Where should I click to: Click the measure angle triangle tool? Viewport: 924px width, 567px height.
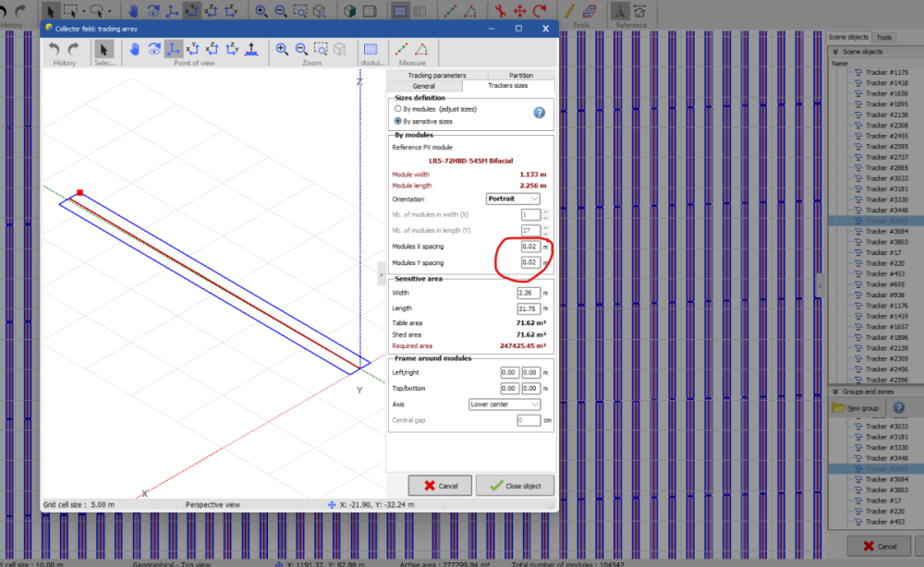pyautogui.click(x=420, y=49)
